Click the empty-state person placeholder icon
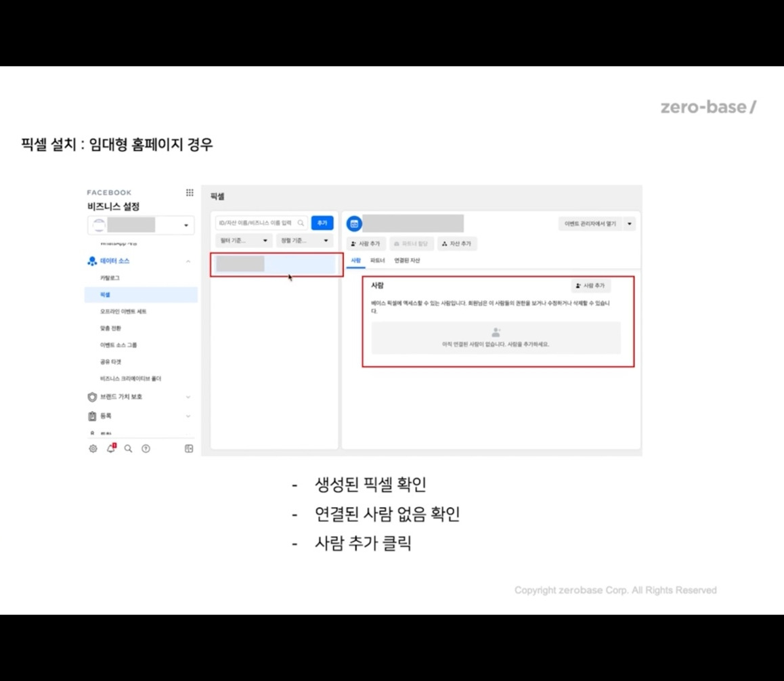The image size is (784, 681). pyautogui.click(x=496, y=332)
